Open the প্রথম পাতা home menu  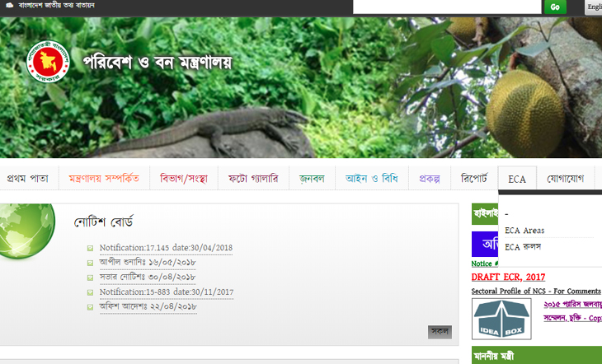[28, 178]
